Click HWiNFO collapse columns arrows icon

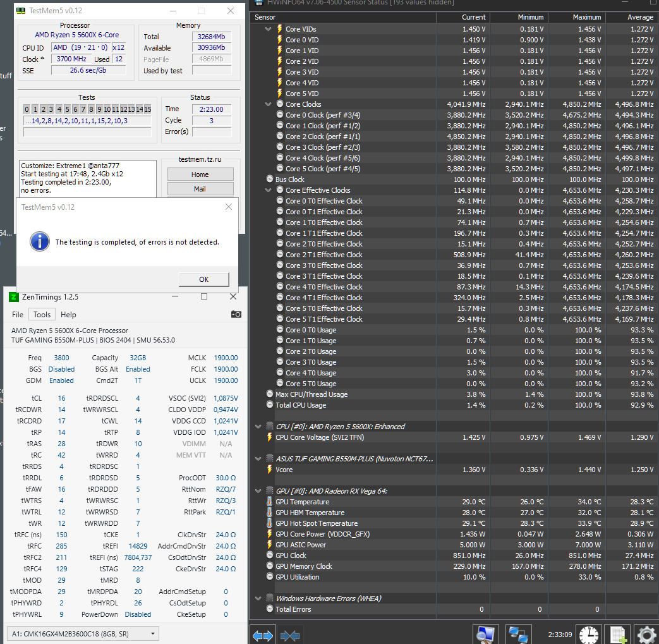pos(290,635)
